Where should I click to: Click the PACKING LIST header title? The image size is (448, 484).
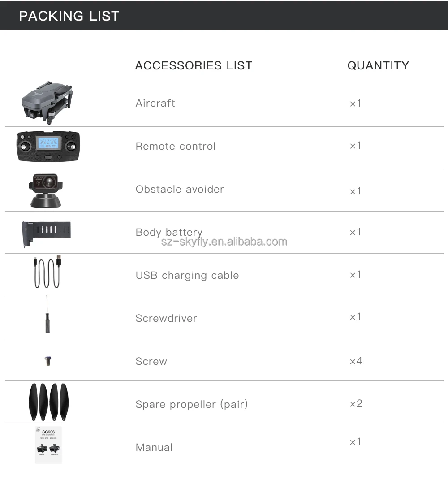pyautogui.click(x=69, y=16)
